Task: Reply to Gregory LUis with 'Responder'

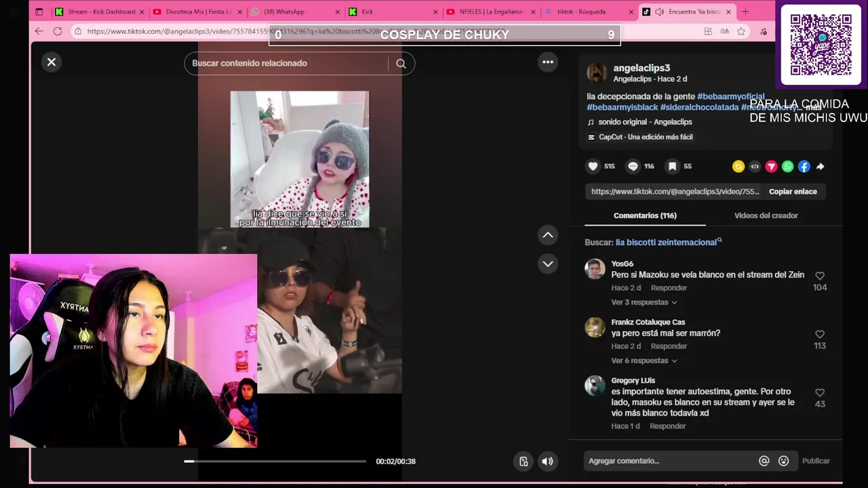Action: [x=667, y=426]
